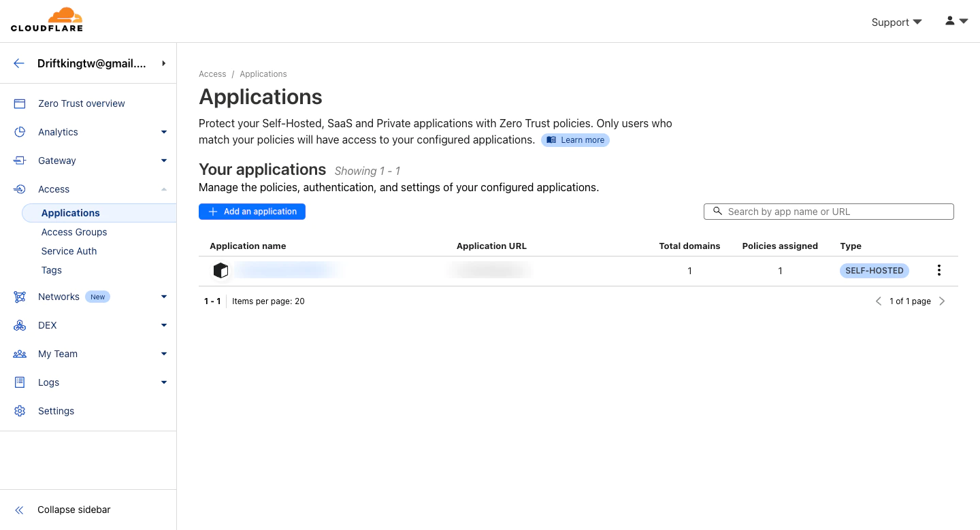Click the Policies assigned column header
Viewport: 980px width, 530px height.
780,246
